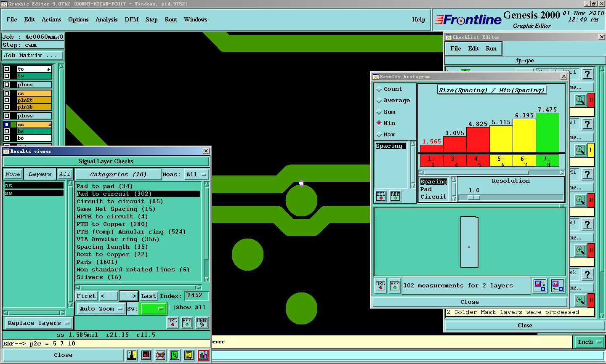Click the DEL icon in Results viewer
Image resolution: width=606 pixels, height=364 pixels.
click(x=173, y=323)
